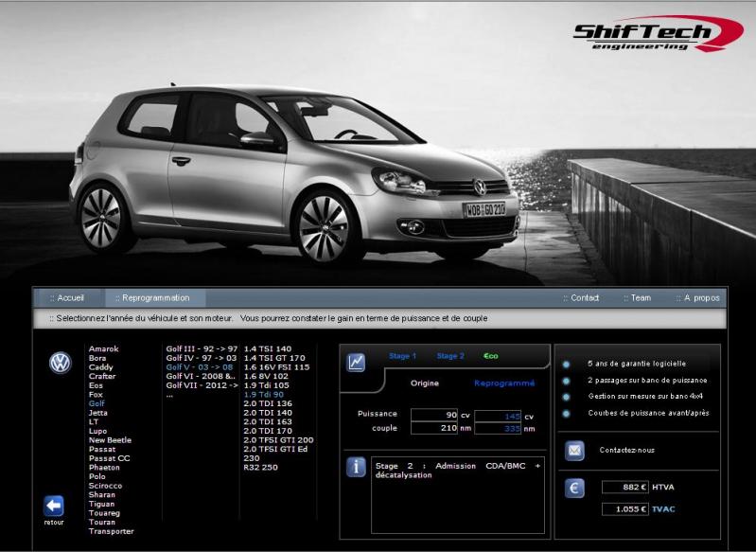This screenshot has height=552, width=756.
Task: Click the Stage 2 description text box
Action: point(458,495)
